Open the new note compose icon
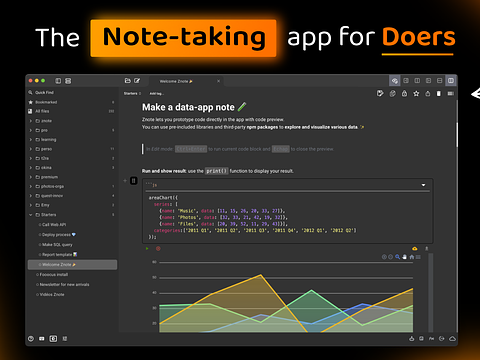 tap(137, 81)
